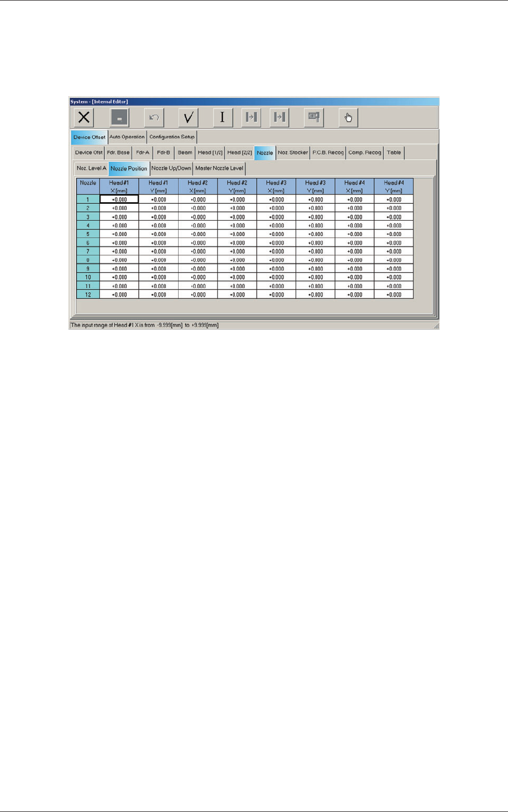Select the Nozzle Up/Down sub-tab

point(172,168)
